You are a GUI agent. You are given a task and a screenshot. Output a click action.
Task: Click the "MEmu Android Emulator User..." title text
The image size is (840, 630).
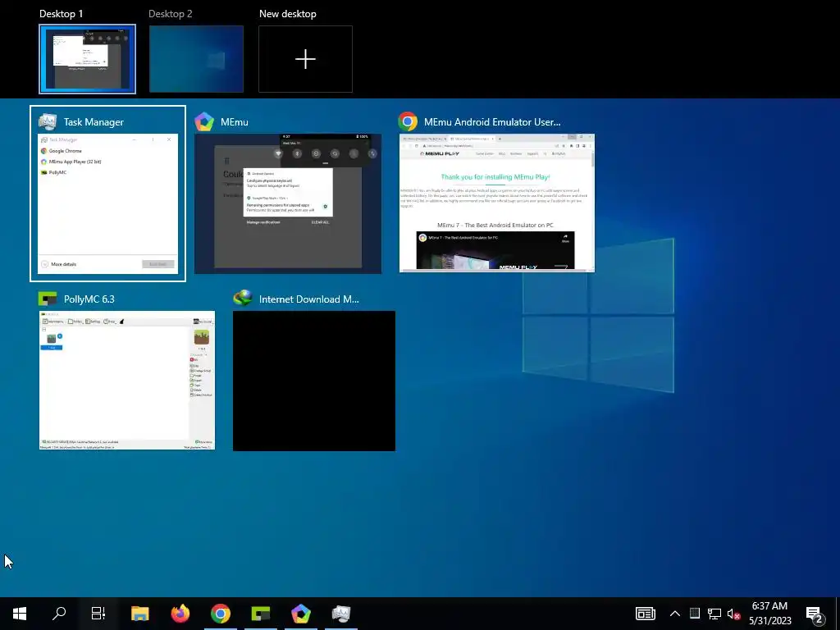pos(492,122)
